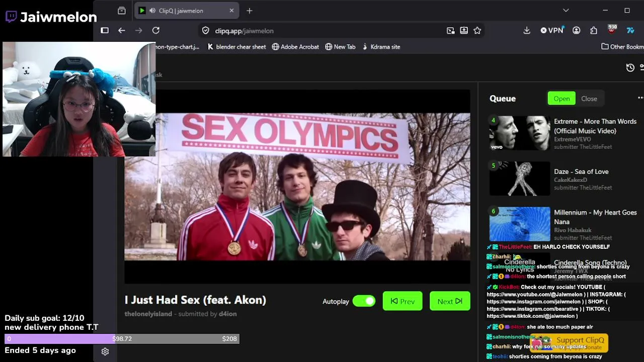644x362 pixels.
Task: Reload the clipq.app page
Action: 156,31
